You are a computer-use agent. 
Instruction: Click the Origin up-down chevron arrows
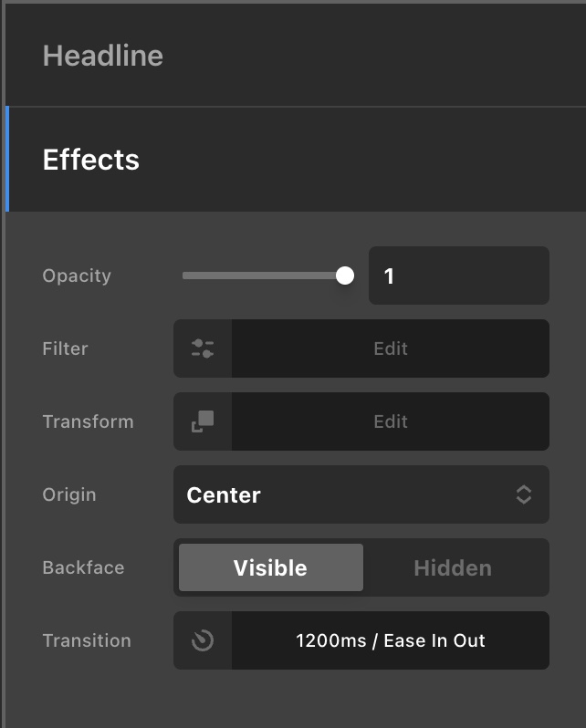click(x=524, y=494)
